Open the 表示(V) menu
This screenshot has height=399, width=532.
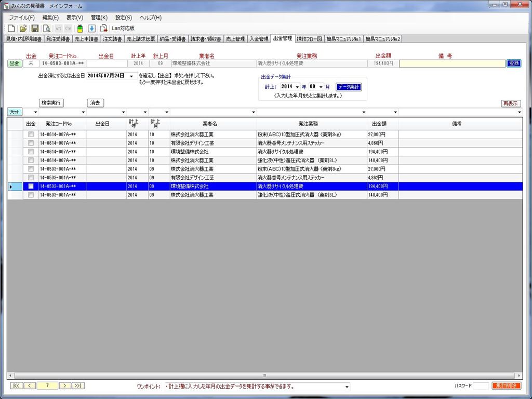pos(75,18)
